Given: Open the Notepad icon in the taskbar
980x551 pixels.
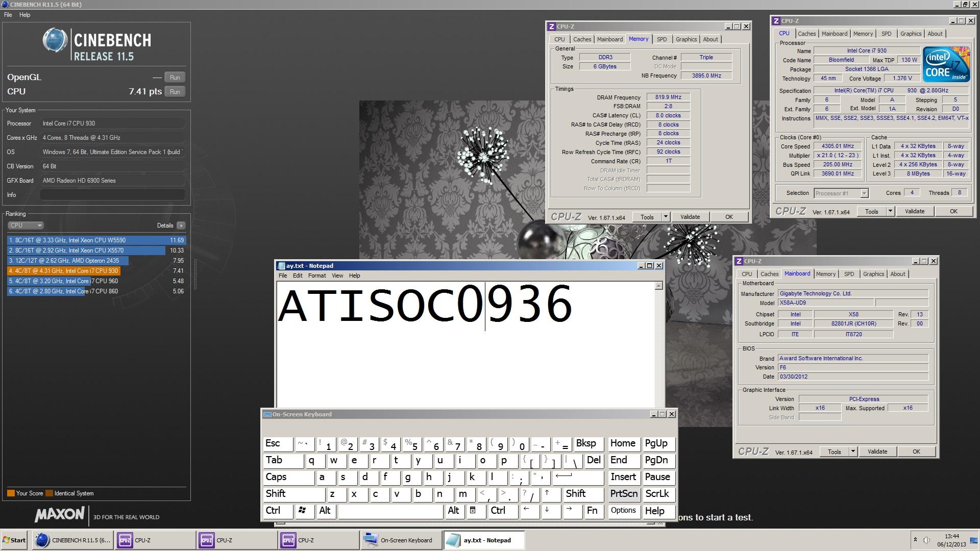Looking at the screenshot, I should pos(453,540).
